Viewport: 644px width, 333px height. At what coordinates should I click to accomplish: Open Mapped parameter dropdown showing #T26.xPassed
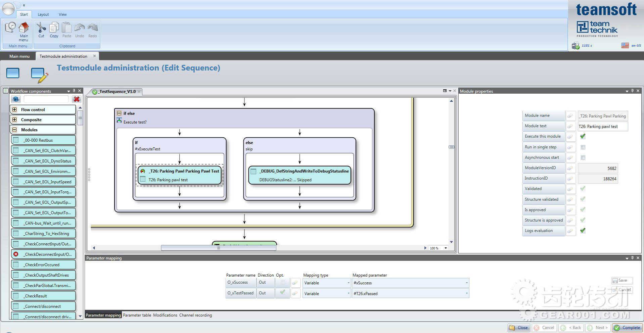(466, 293)
